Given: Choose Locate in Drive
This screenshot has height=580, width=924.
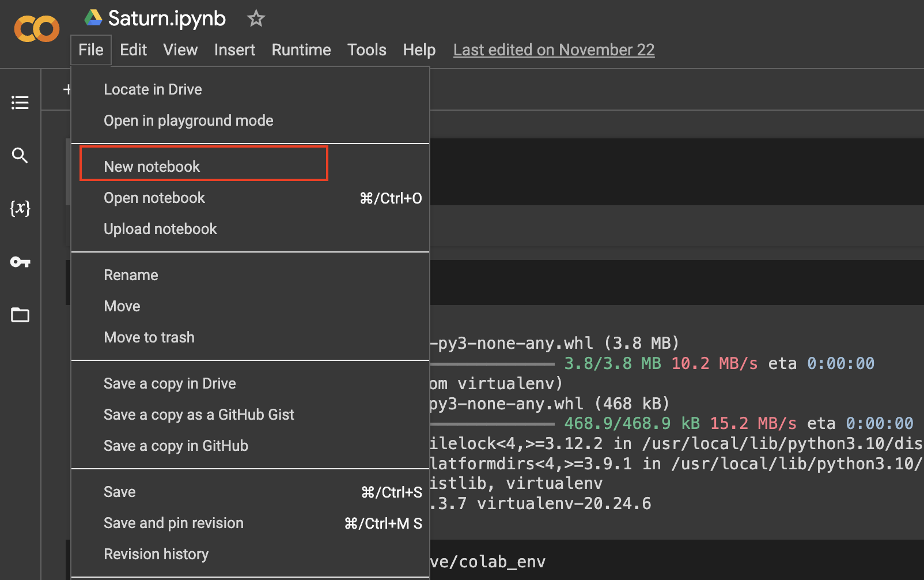Looking at the screenshot, I should 251,89.
